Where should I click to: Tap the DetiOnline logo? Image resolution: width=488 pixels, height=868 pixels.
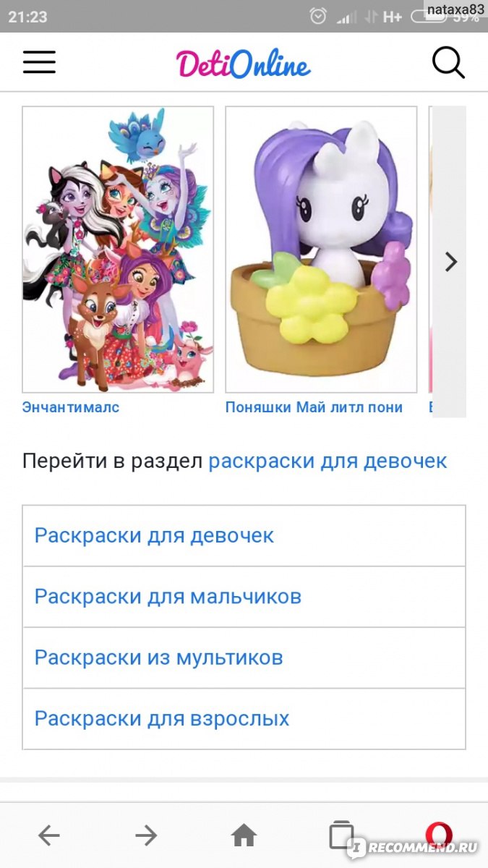tap(244, 63)
